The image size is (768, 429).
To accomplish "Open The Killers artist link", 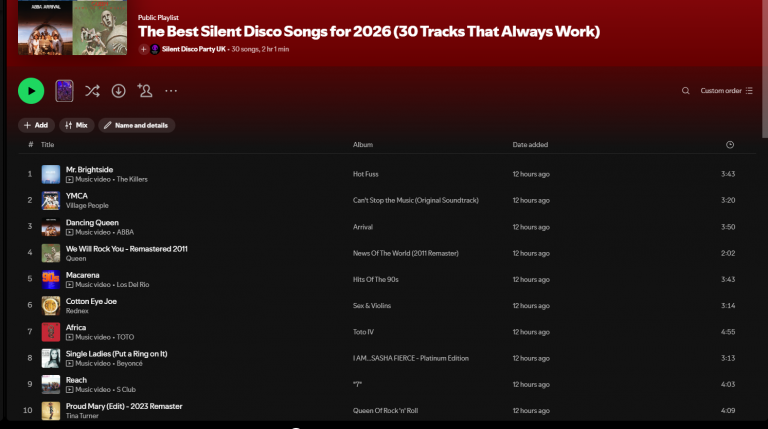I will point(132,179).
